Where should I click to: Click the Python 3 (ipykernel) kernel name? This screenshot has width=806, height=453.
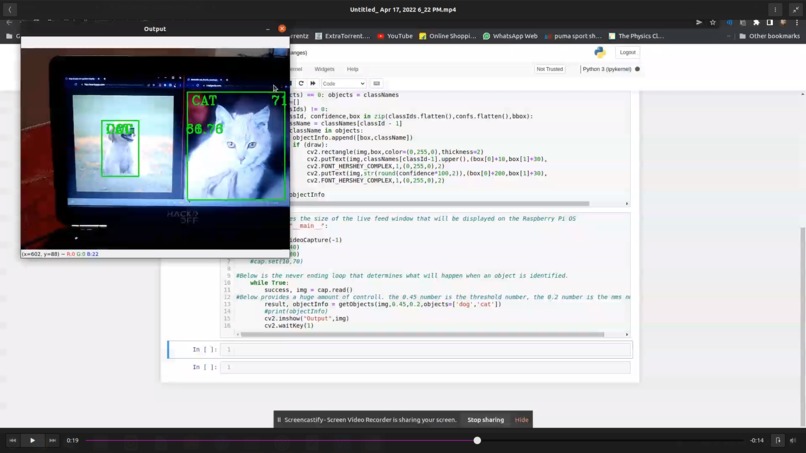tap(607, 69)
